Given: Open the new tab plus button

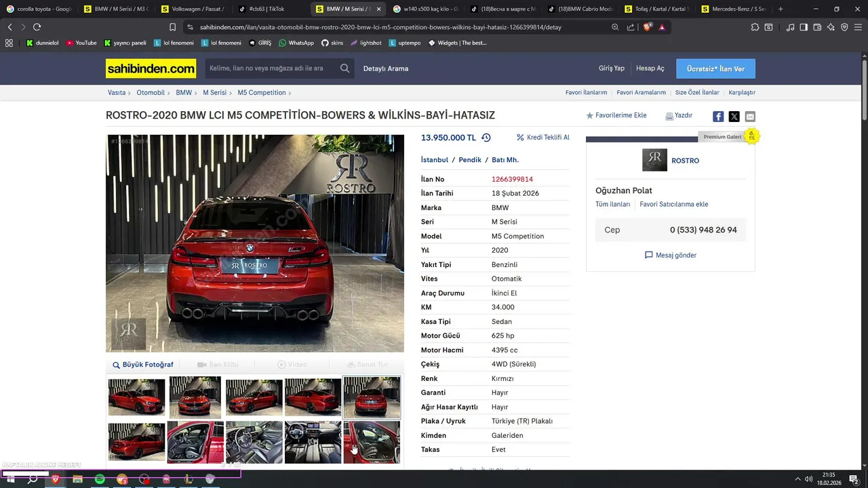Looking at the screenshot, I should (781, 9).
